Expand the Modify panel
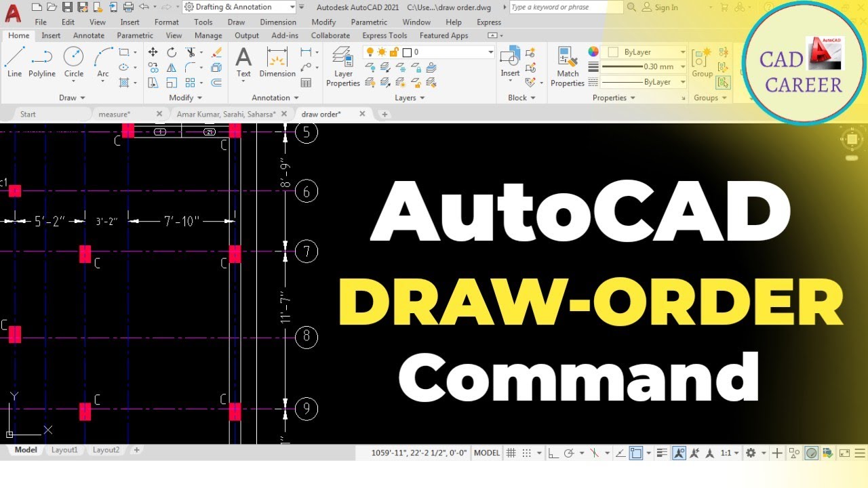868x488 pixels. (x=185, y=98)
